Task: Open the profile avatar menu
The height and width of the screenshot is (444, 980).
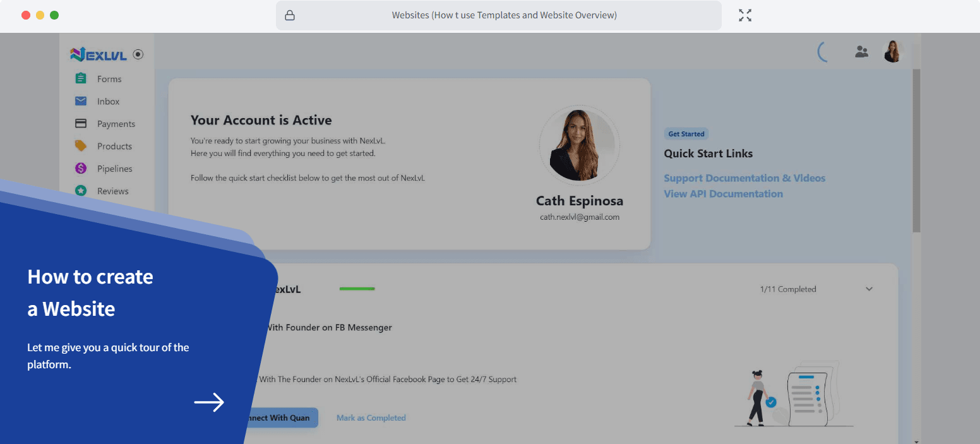Action: click(x=892, y=51)
